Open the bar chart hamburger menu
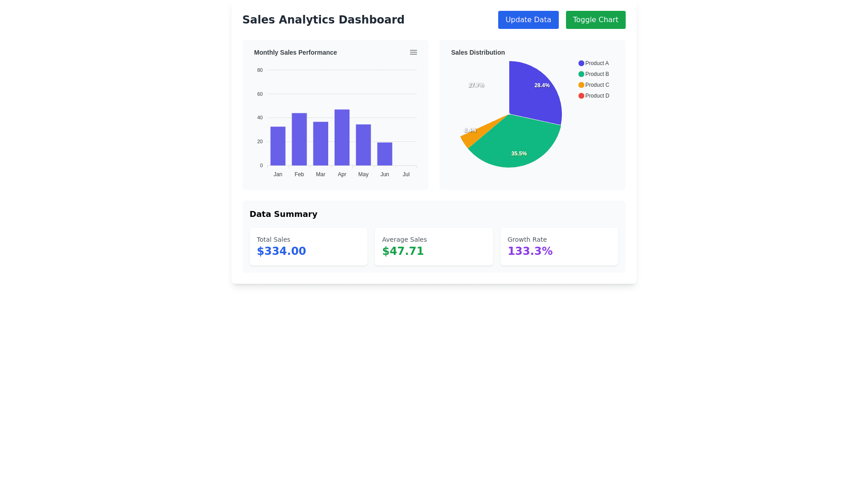The image size is (868, 488). [x=413, y=52]
